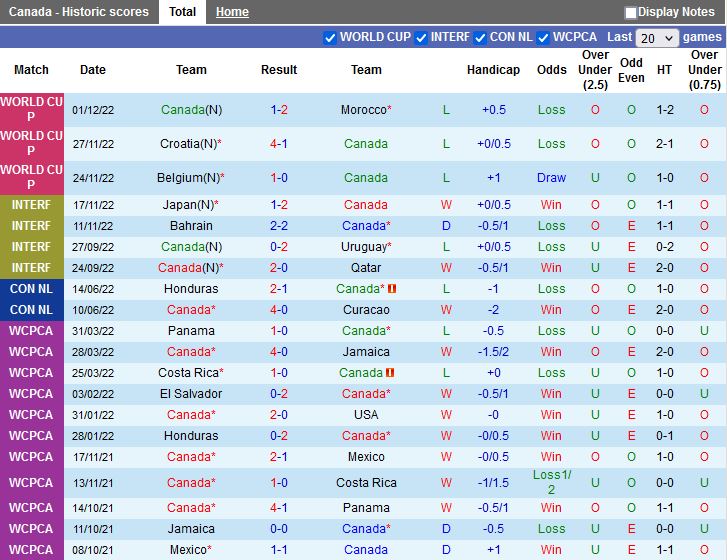Enable the Display Notes checkbox
Screen dimensions: 727x560
pos(631,13)
